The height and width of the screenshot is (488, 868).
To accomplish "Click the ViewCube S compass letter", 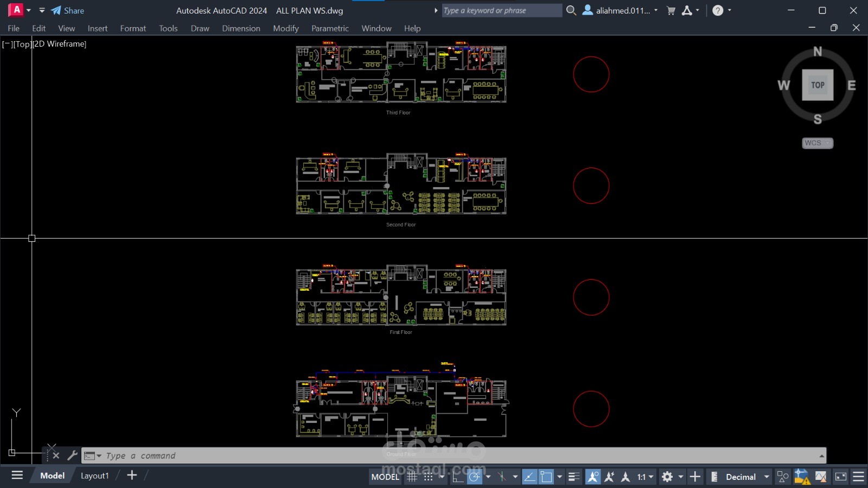I will pos(818,119).
